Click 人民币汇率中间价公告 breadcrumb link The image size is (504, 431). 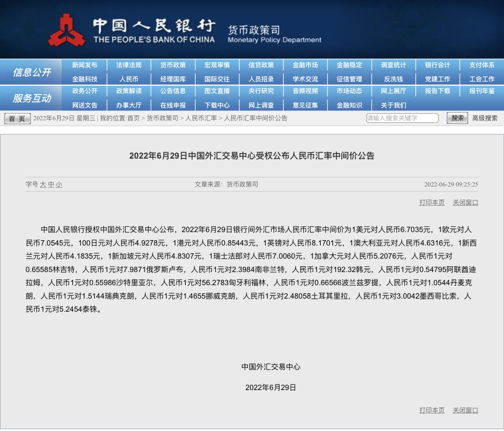pos(256,118)
